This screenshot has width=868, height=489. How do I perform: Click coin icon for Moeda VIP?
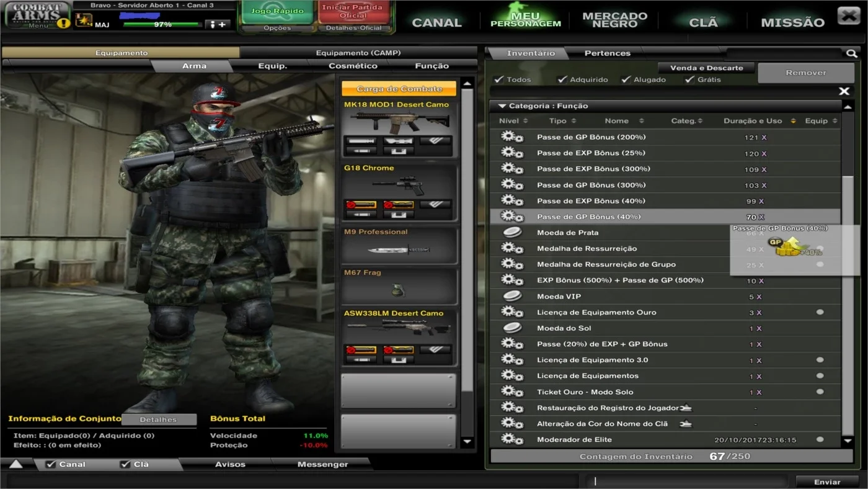coord(512,297)
